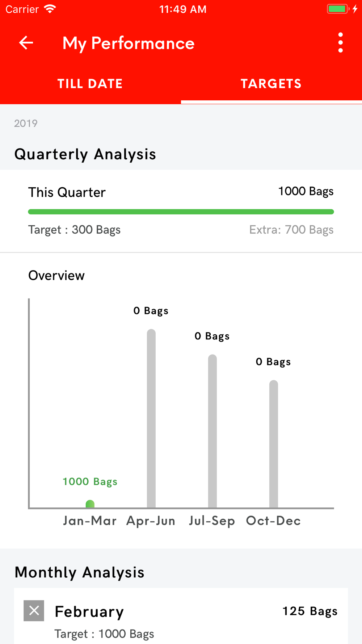This screenshot has width=362, height=644.
Task: Tap the X icon beside February
Action: click(x=34, y=611)
